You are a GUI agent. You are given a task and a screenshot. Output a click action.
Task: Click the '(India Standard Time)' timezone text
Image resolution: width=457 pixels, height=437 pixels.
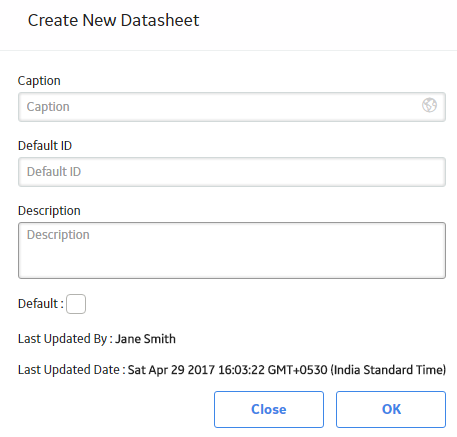388,370
